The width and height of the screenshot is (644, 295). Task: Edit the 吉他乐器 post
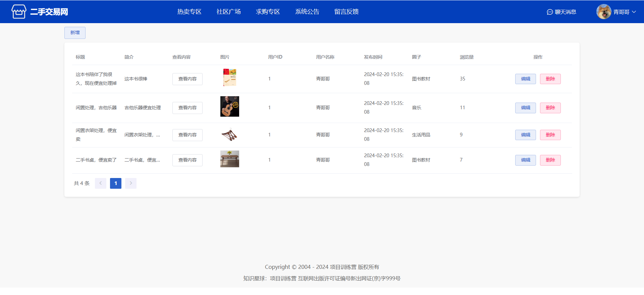coord(526,108)
